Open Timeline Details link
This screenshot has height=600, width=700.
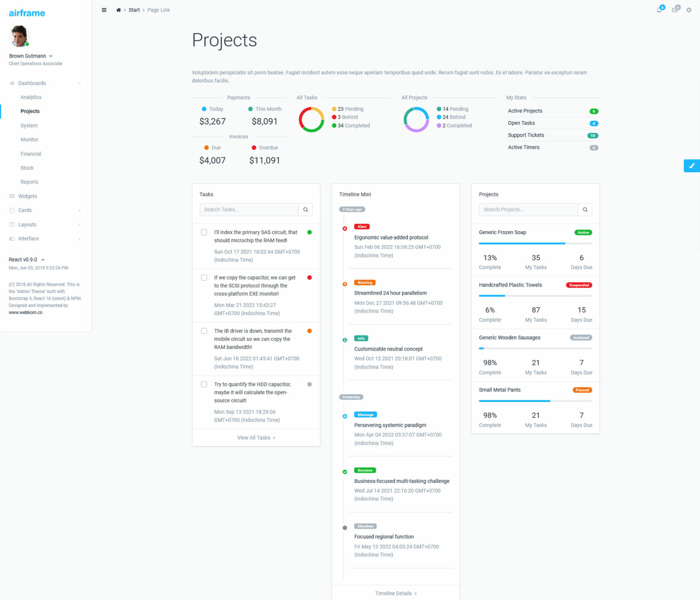click(x=395, y=593)
